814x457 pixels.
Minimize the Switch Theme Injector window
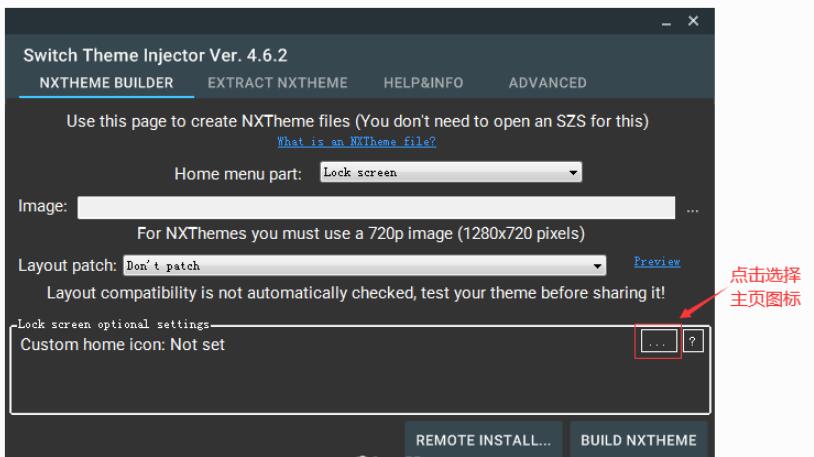(667, 22)
